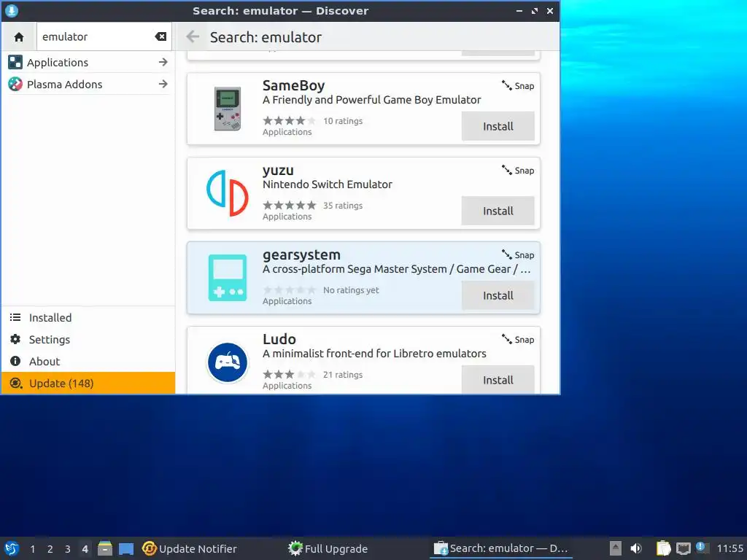Click the Snap source icon on Ludo
The width and height of the screenshot is (747, 560).
click(506, 339)
